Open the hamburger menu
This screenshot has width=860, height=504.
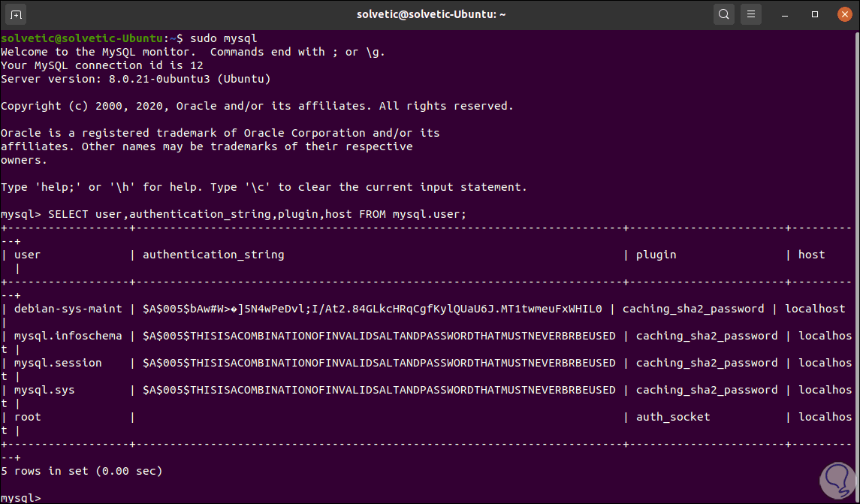751,14
